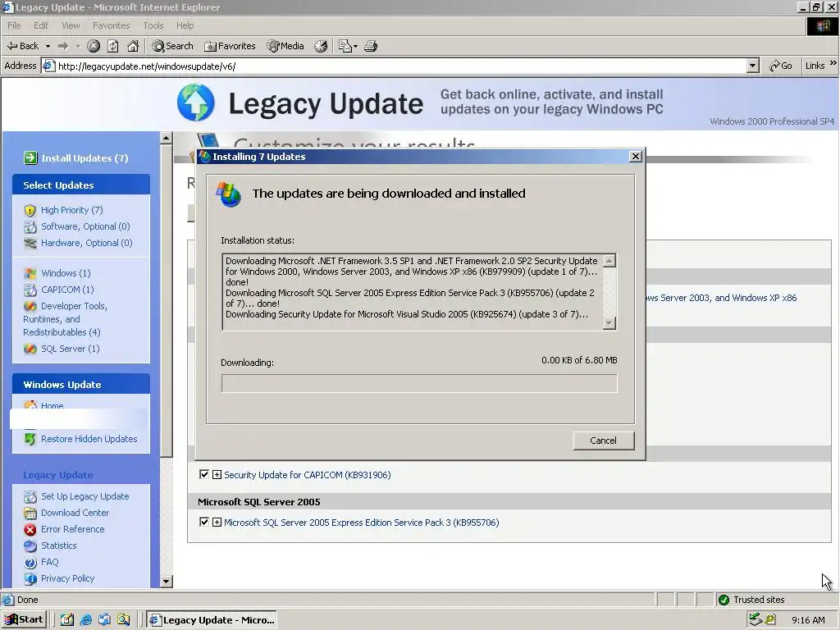Click the CAPICOM category icon
This screenshot has width=840, height=630.
point(30,290)
